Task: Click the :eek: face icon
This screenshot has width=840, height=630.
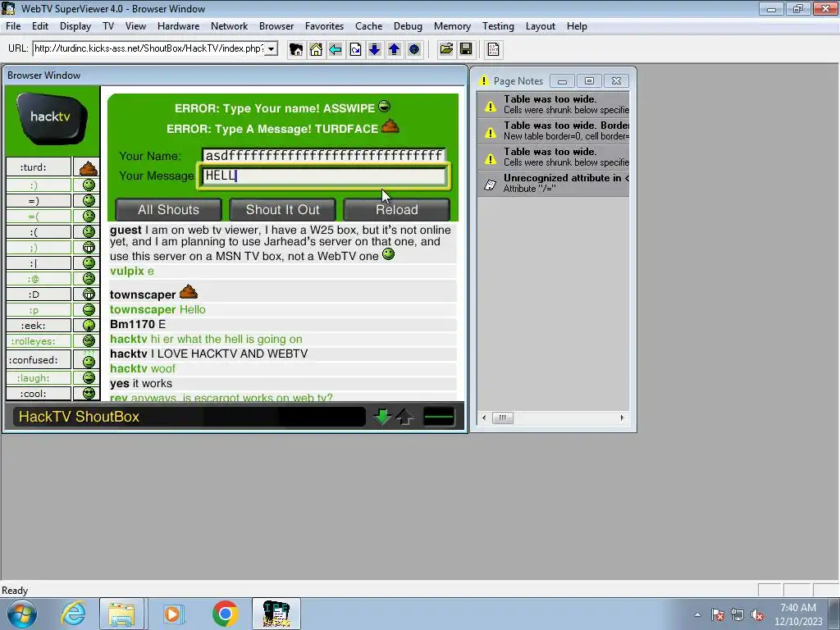Action: coord(89,325)
